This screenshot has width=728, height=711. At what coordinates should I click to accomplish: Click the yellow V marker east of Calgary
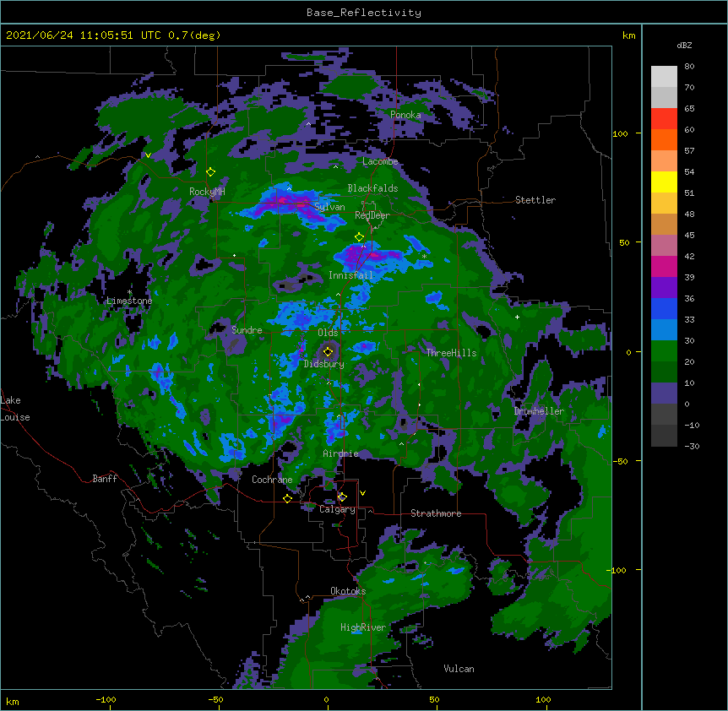362,493
